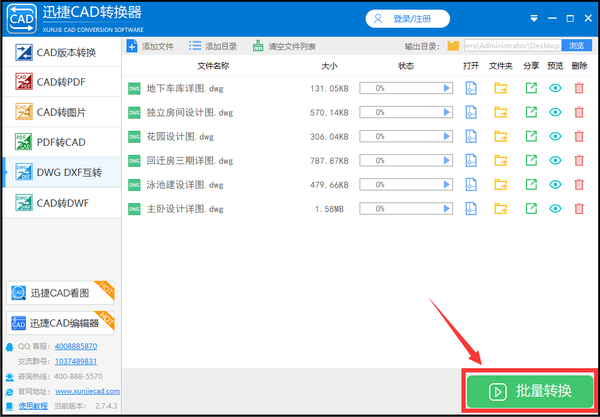Delete 地下车库详图.dwg from the list
Image resolution: width=600 pixels, height=417 pixels.
pyautogui.click(x=579, y=88)
